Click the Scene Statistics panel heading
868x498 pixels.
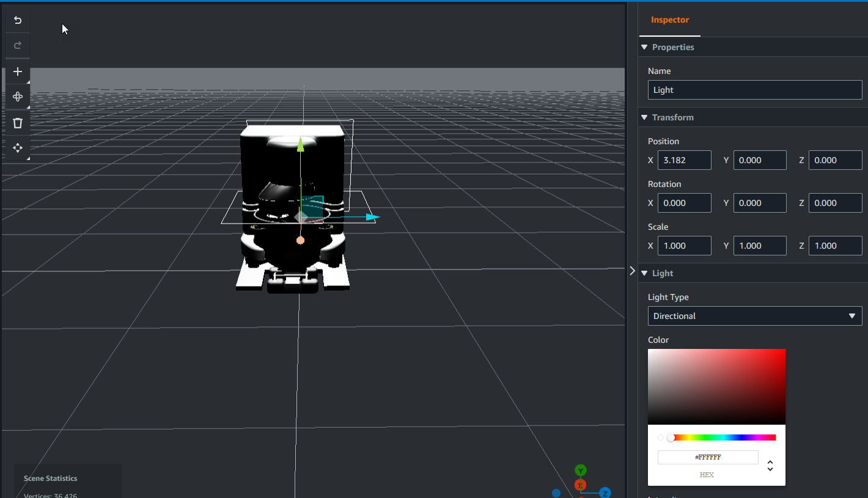[x=50, y=478]
